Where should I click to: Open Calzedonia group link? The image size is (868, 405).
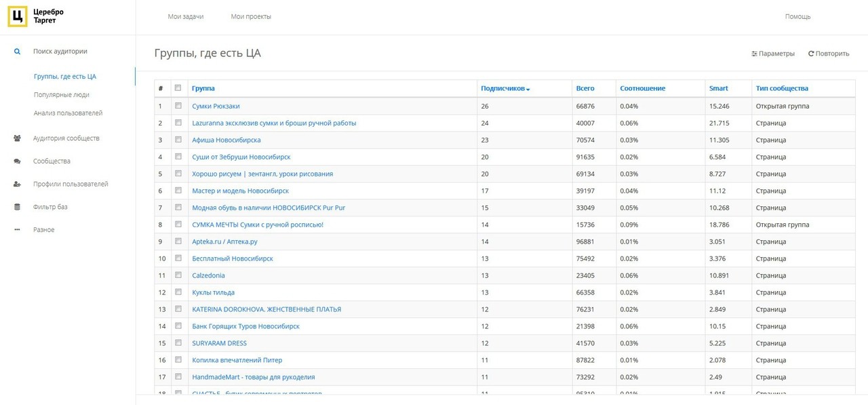pos(208,276)
